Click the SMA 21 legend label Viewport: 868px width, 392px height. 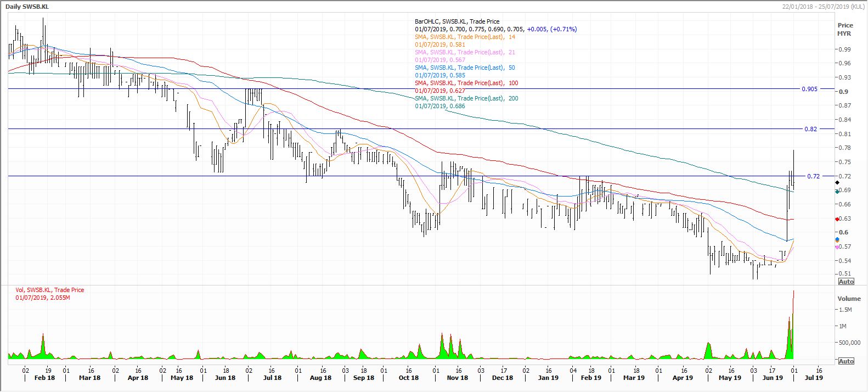(465, 52)
